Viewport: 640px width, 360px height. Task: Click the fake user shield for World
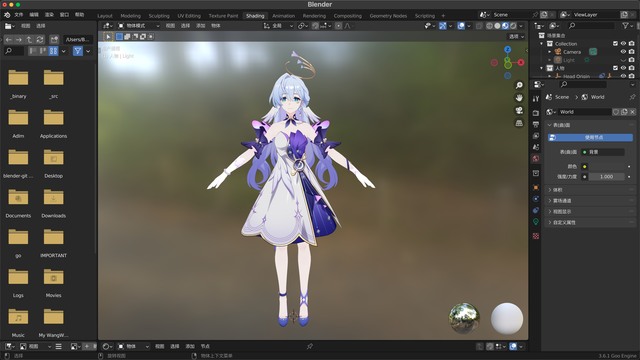[x=616, y=112]
